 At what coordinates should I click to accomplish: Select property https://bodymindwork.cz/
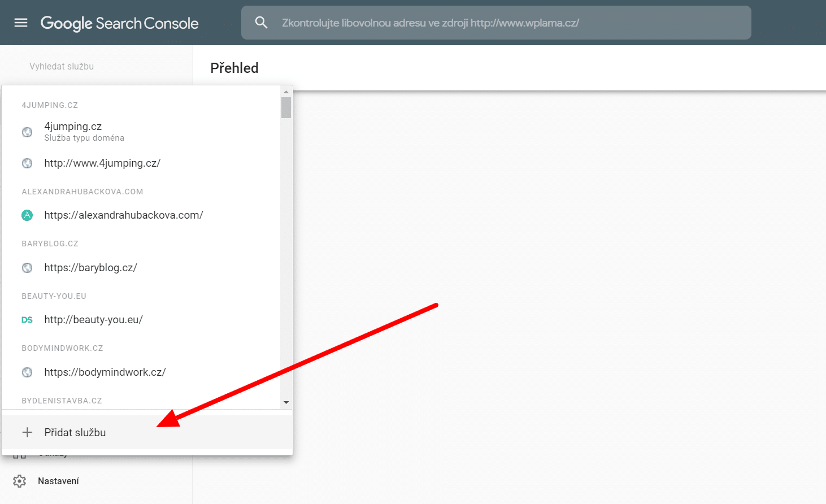(x=141, y=372)
